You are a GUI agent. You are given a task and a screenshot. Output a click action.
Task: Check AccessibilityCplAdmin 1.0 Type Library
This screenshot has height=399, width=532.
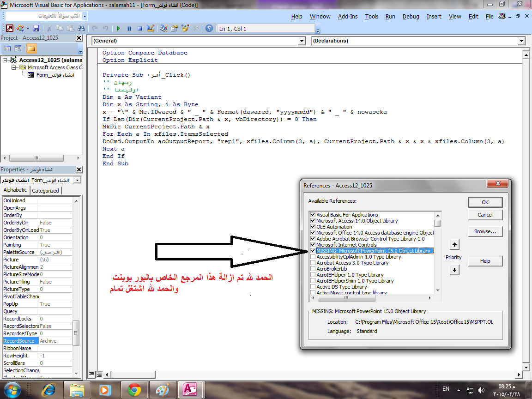[x=313, y=257]
